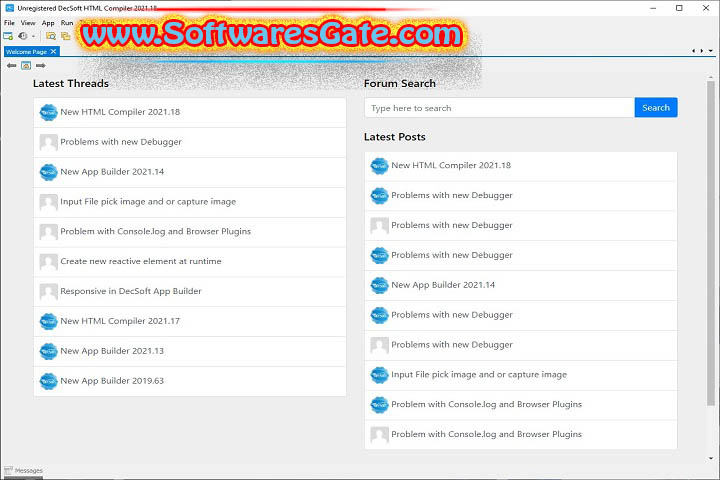
Task: Click the scrollbar down arrow
Action: [x=711, y=458]
